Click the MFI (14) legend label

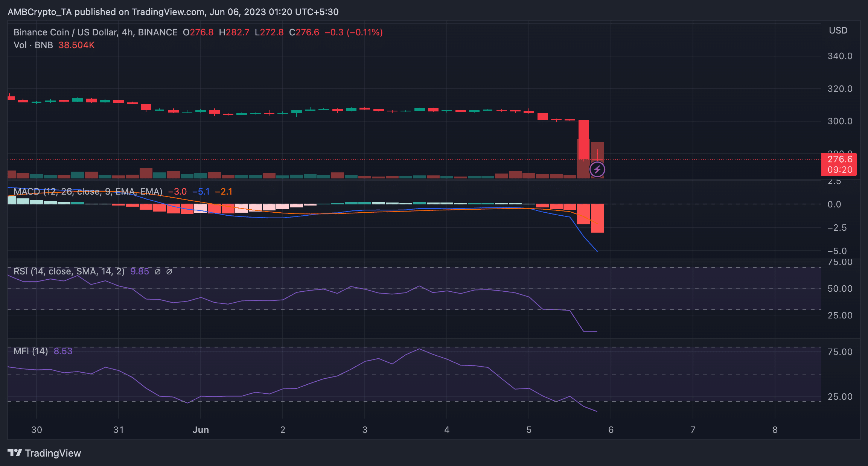coord(31,351)
